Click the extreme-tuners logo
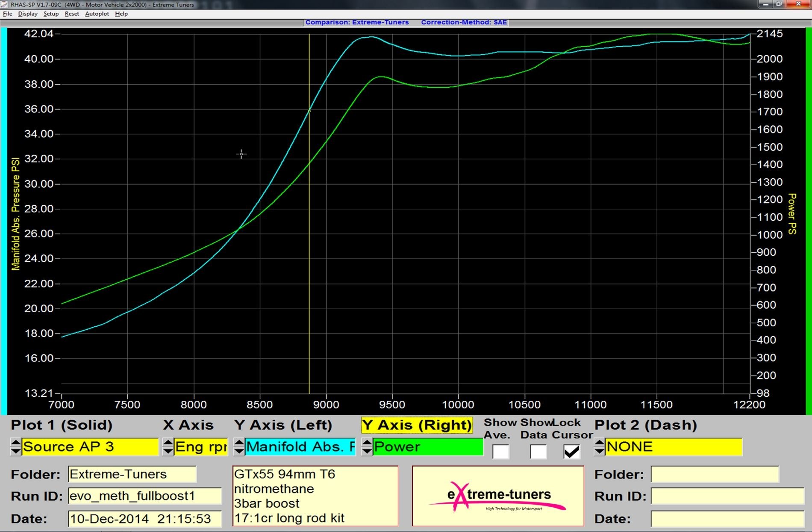Screen dimensions: 812x532 tap(498, 496)
